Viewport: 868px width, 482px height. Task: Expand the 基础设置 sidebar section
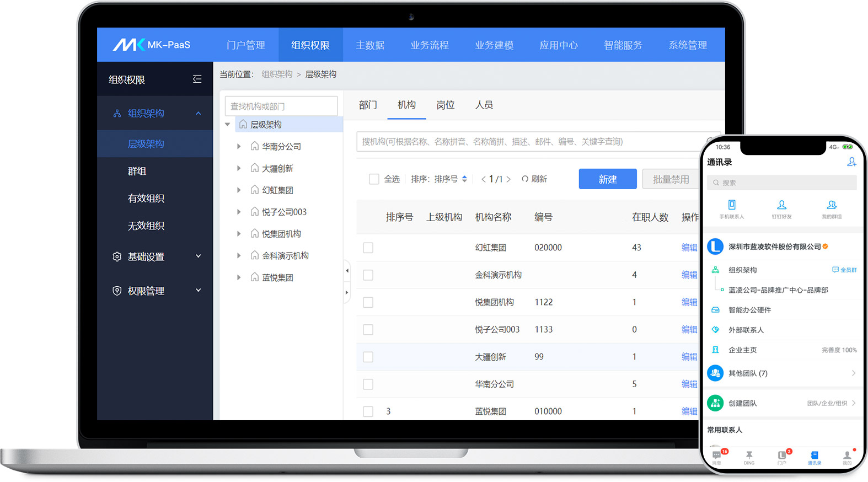pos(199,256)
